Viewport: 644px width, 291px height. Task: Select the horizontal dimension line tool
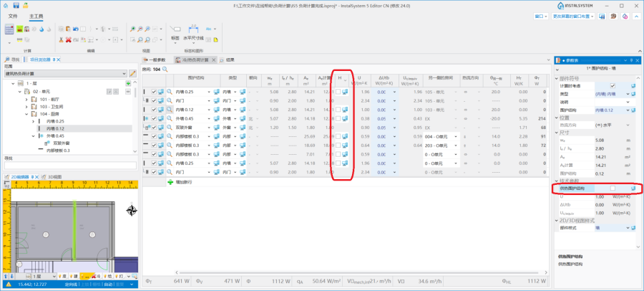click(193, 33)
